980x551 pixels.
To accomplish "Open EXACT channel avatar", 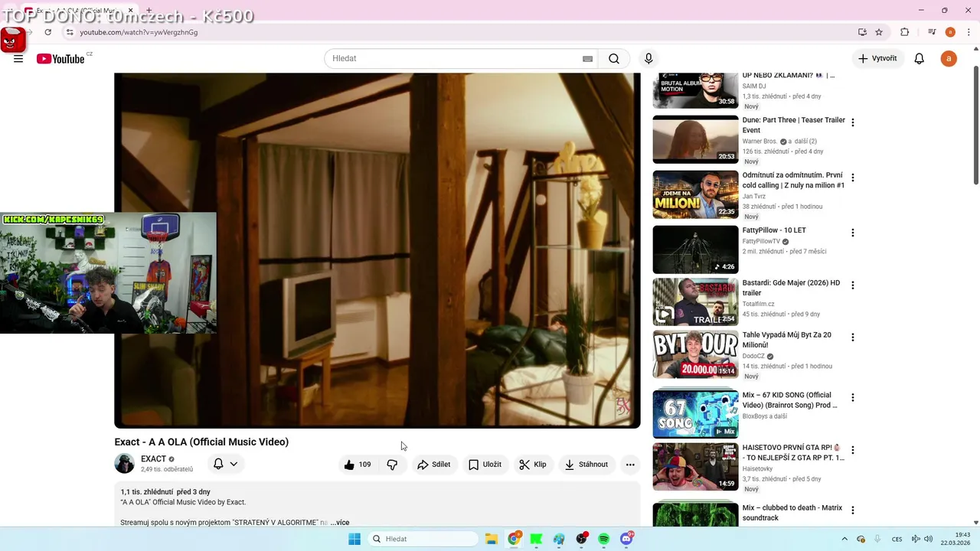I will 124,464.
